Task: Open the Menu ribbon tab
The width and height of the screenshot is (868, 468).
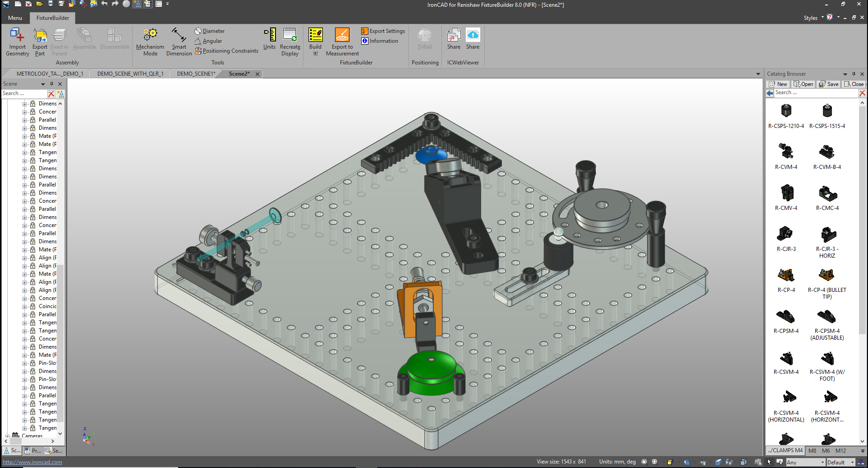Action: 15,18
